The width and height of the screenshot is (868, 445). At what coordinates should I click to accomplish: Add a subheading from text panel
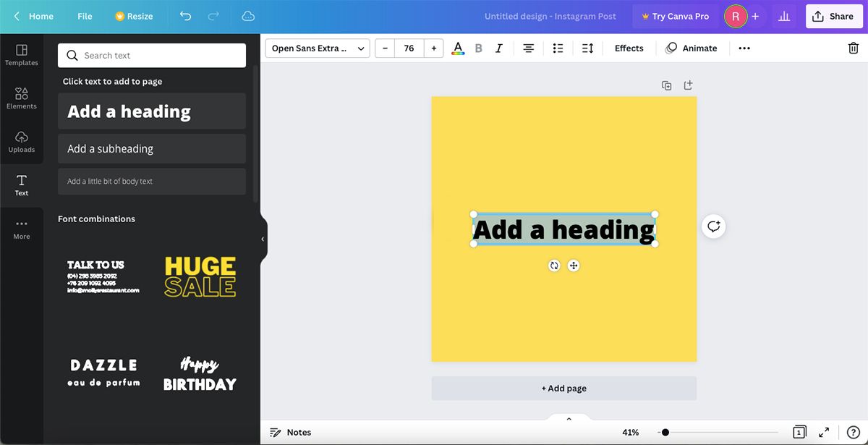[x=152, y=148]
